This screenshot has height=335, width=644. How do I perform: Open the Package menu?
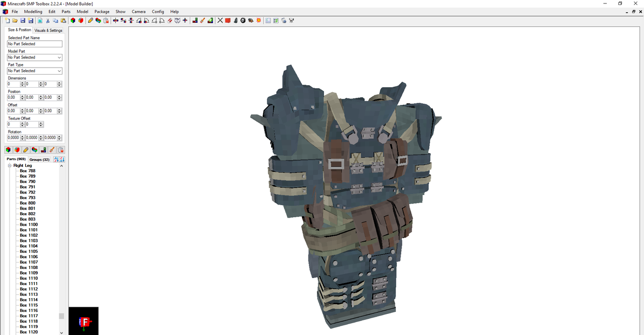click(102, 12)
